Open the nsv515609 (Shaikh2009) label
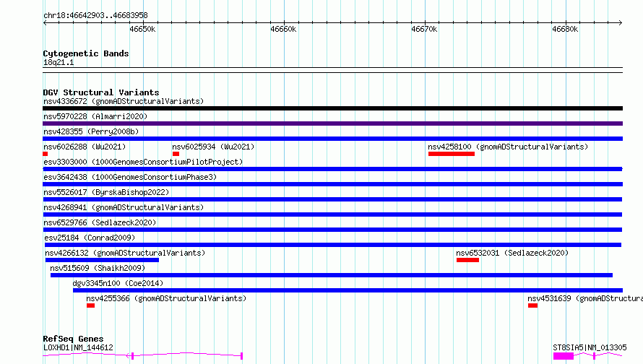Image resolution: width=643 pixels, height=364 pixels. pyautogui.click(x=98, y=268)
